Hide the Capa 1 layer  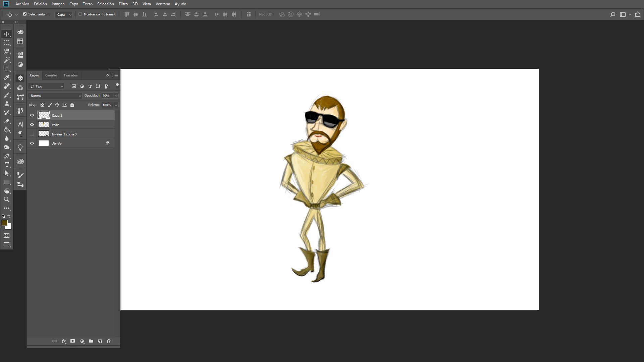point(32,115)
